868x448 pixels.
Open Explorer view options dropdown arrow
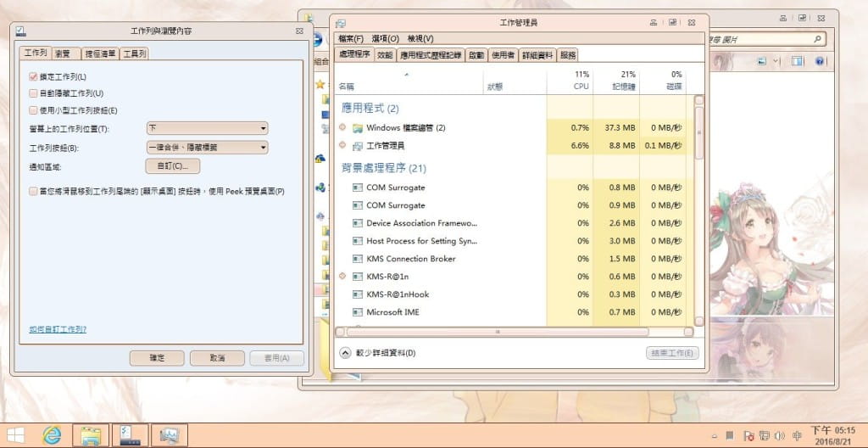pyautogui.click(x=776, y=61)
